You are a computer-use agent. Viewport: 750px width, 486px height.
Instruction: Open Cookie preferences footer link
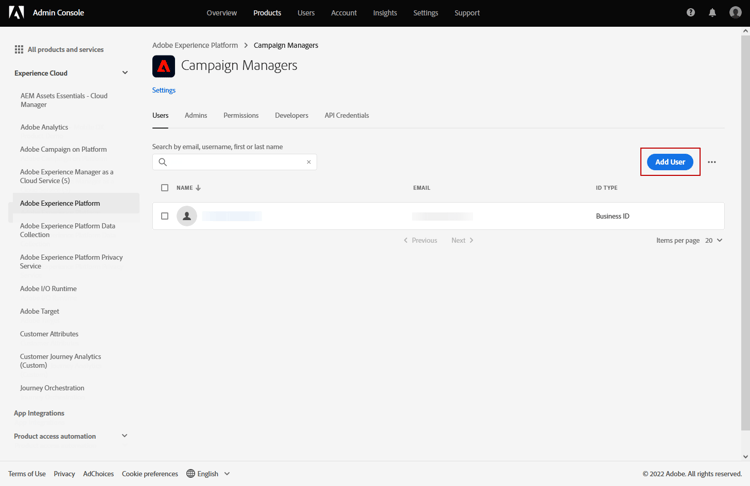coord(150,474)
